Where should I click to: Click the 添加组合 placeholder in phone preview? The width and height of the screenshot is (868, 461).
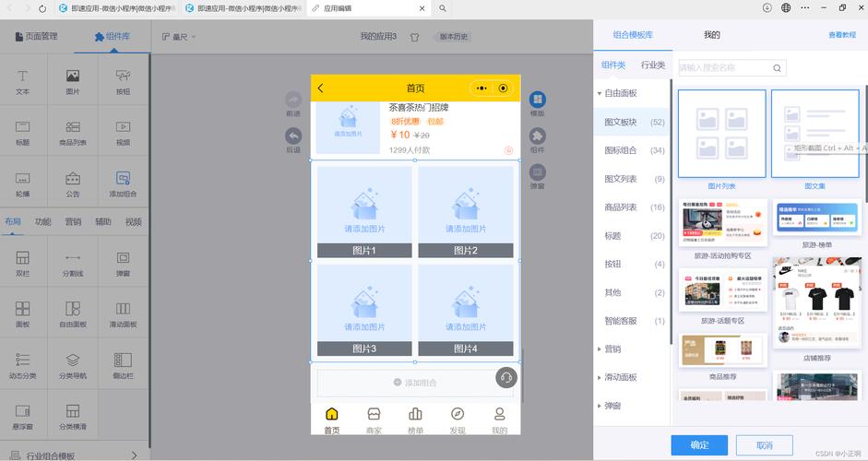click(x=415, y=383)
